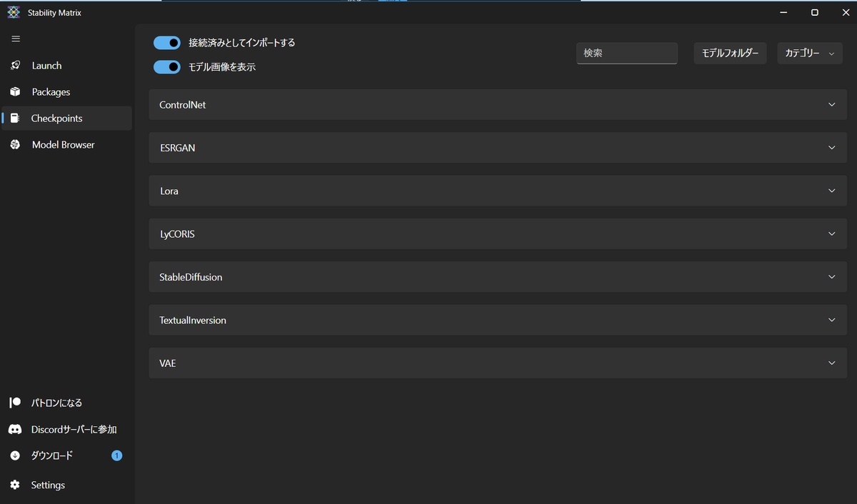Click the Settings gear icon
This screenshot has width=857, height=504.
point(15,485)
